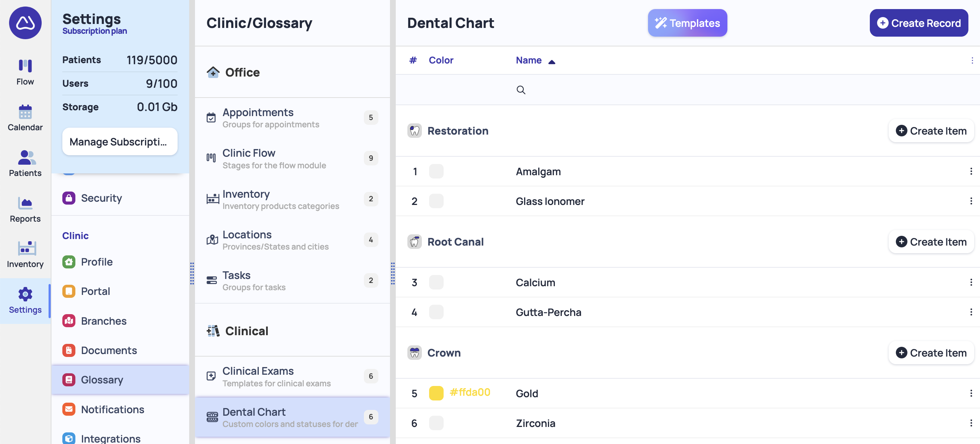Click the search magnifier under Name

coord(521,90)
